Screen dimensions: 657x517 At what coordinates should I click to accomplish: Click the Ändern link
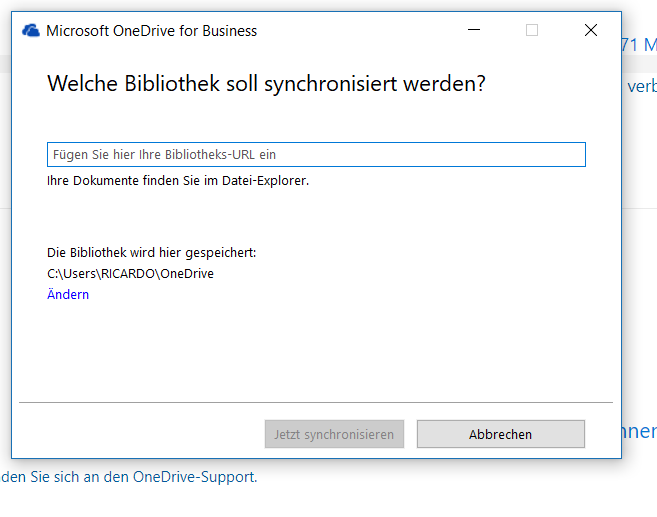coord(68,294)
